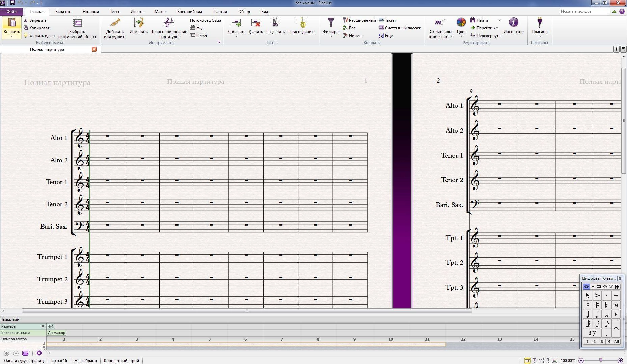The image size is (627, 364).
Task: Click horizontal score scrollbar
Action: point(247,311)
